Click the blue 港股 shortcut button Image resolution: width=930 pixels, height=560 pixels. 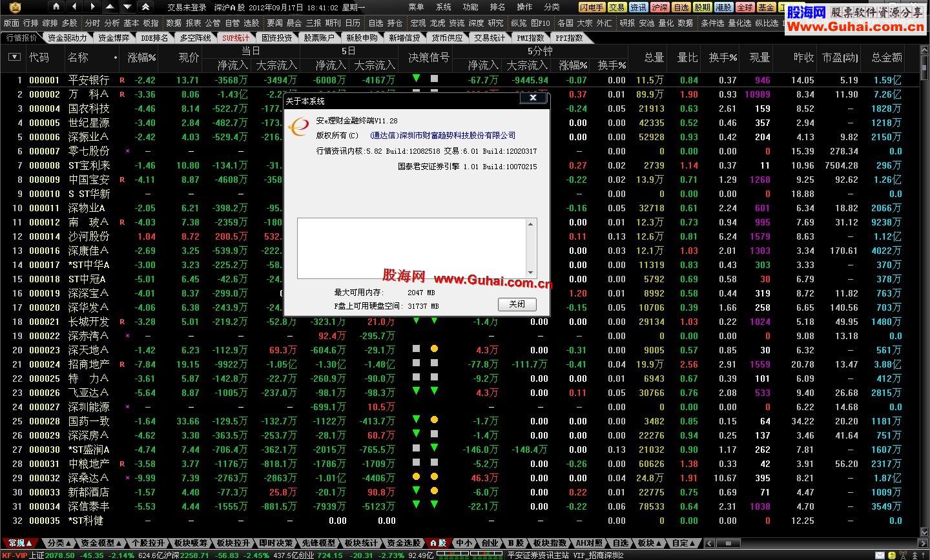pos(723,7)
